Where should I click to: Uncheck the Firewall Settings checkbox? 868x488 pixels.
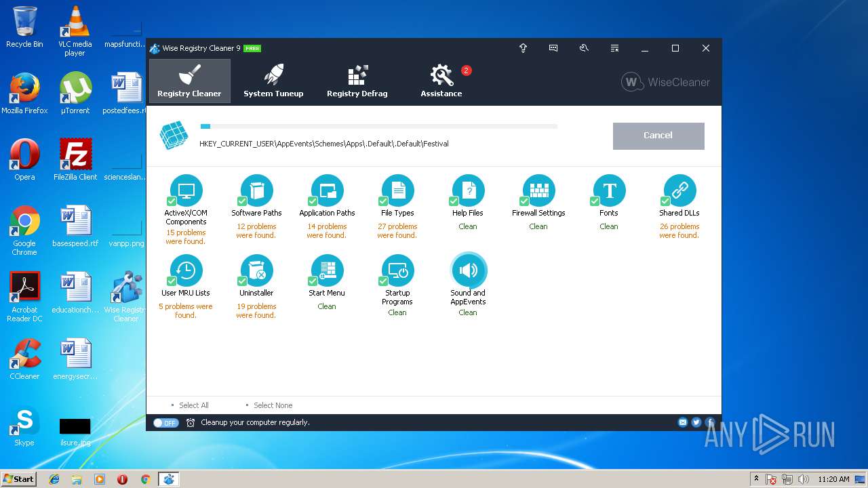(x=524, y=201)
